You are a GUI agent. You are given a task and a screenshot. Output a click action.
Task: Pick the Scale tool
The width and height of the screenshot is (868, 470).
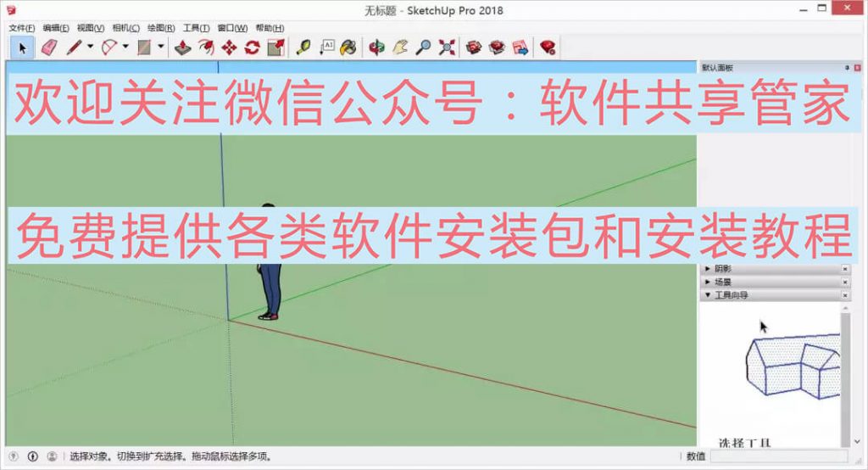[275, 48]
